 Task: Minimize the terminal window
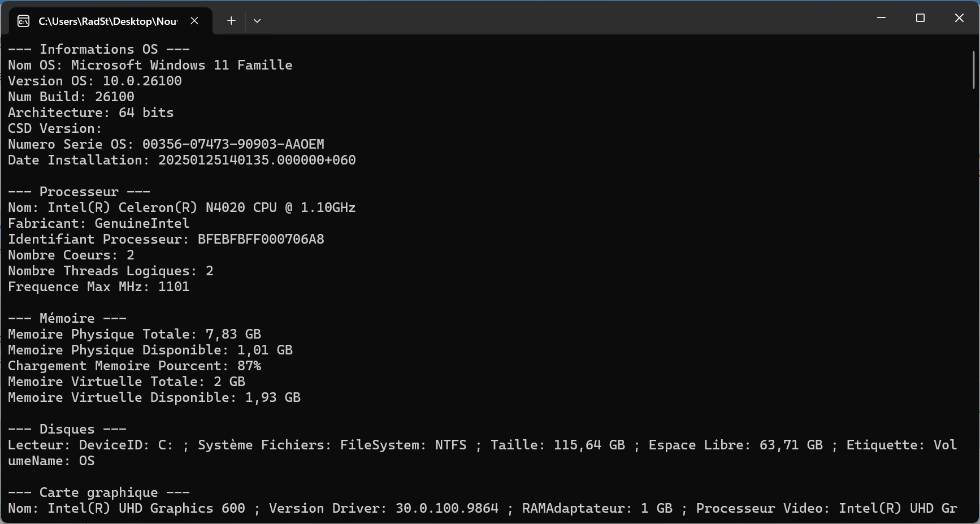pos(881,18)
